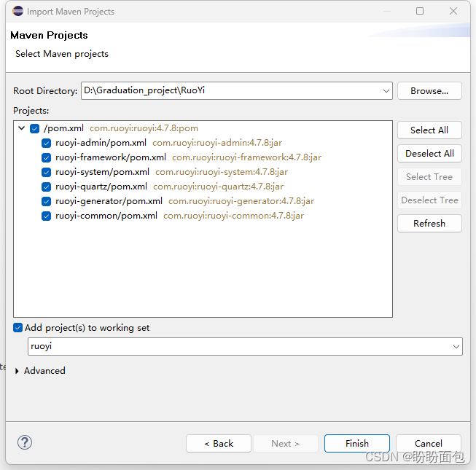
Task: Collapse the /pom.xml tree node
Action: coord(22,128)
